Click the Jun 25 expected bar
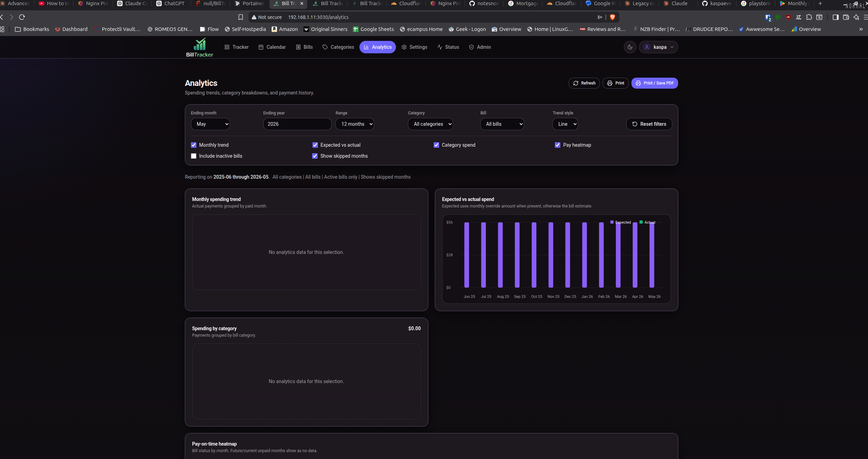The width and height of the screenshot is (868, 459). pos(467,255)
